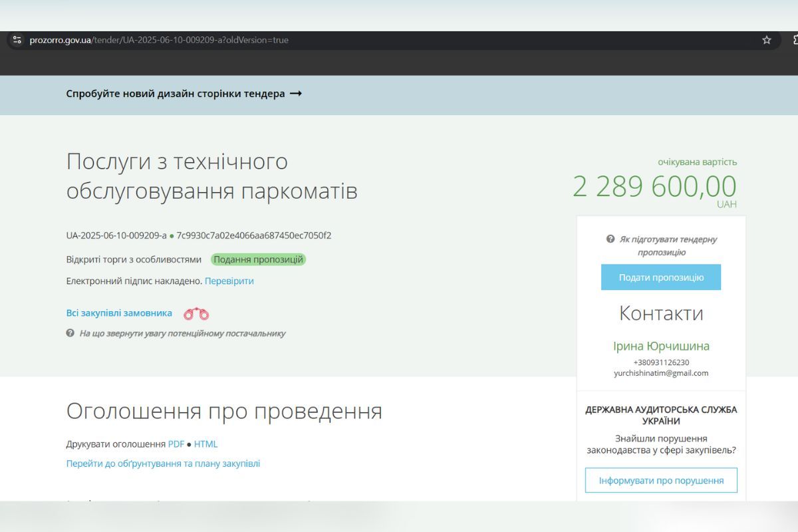798x532 pixels.
Task: Click help icon next to Як підготувати тендерну пропозицію
Action: pos(609,239)
